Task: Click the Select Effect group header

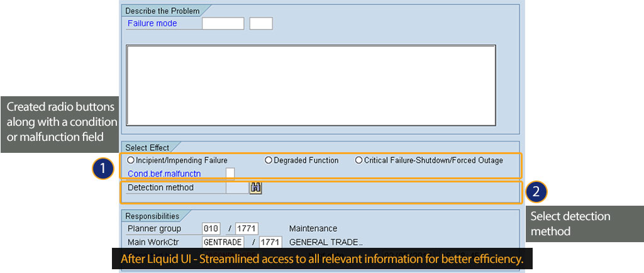Action: [147, 148]
